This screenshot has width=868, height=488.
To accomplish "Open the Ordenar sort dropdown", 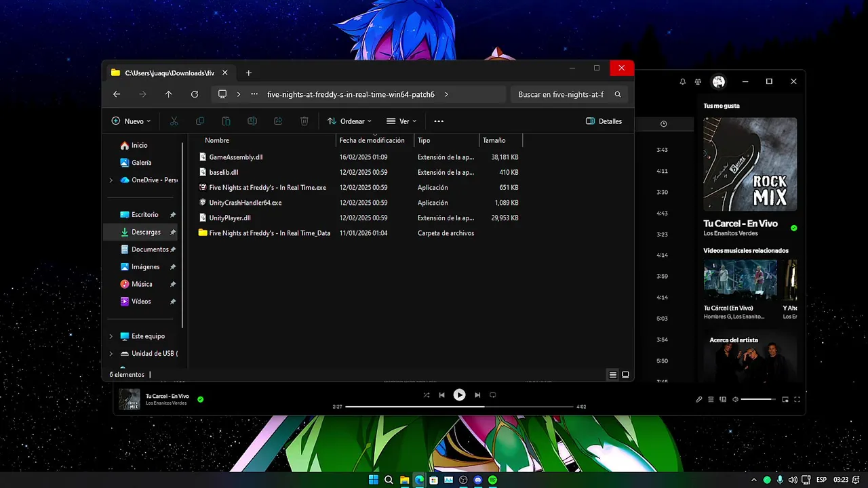I will [x=349, y=121].
